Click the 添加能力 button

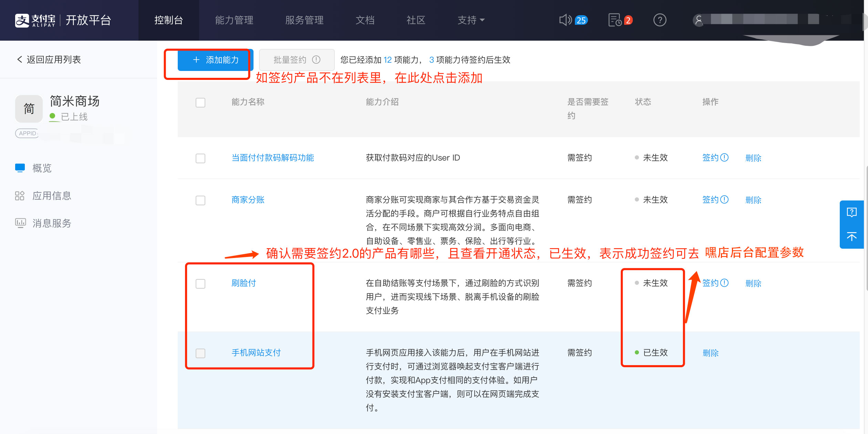click(216, 60)
